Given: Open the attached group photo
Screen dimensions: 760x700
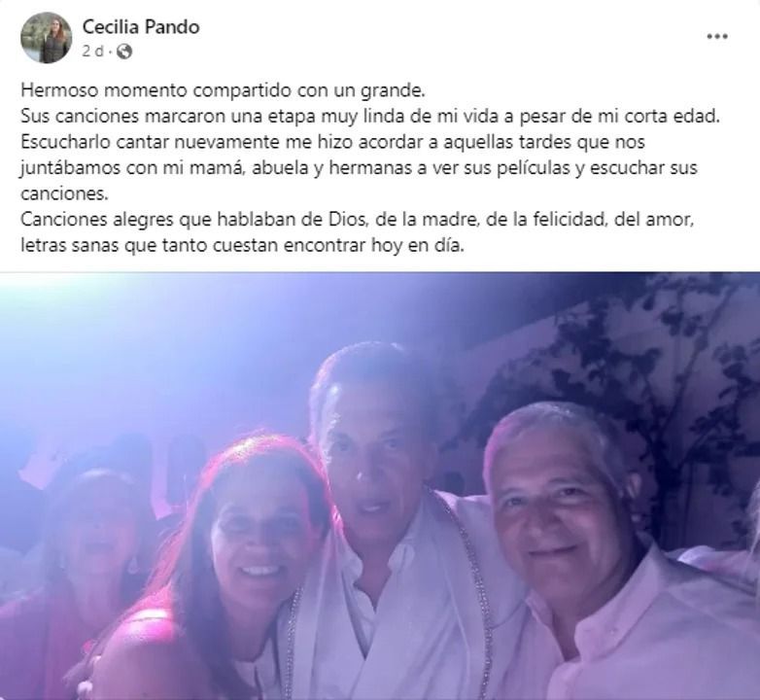Looking at the screenshot, I should [380, 486].
